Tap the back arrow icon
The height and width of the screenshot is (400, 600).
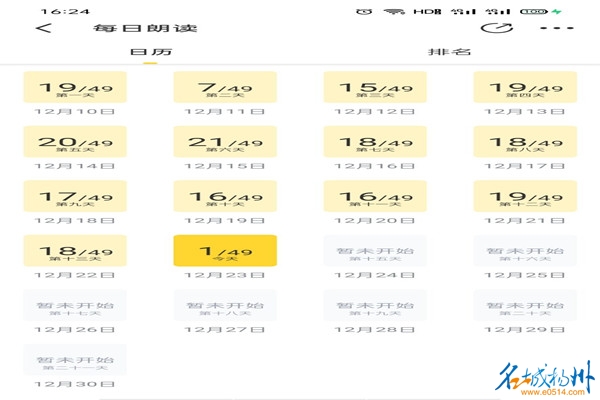(44, 28)
